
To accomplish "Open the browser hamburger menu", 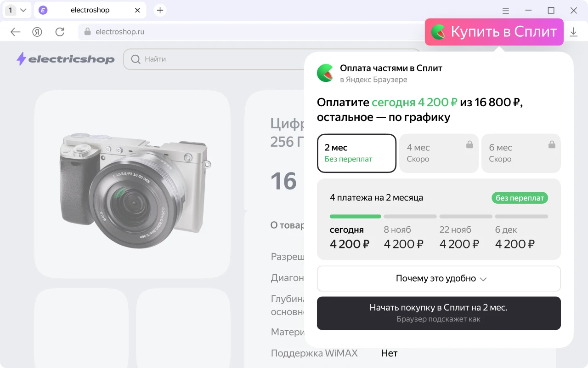I will tap(506, 11).
